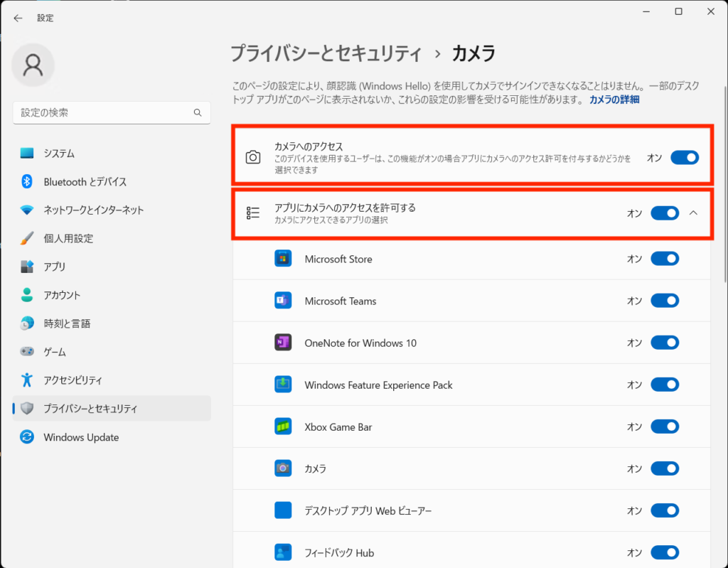
Task: Click the Microsoft Store app icon
Action: click(x=283, y=259)
